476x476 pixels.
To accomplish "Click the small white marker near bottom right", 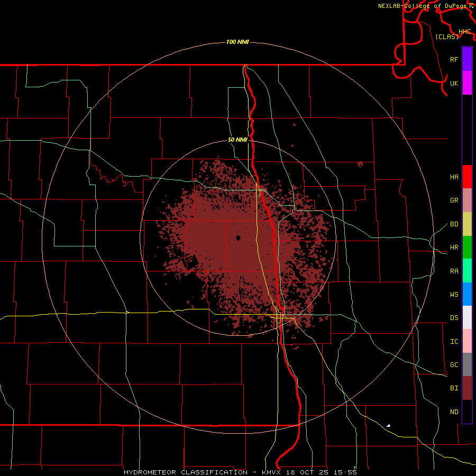I will pyautogui.click(x=388, y=426).
